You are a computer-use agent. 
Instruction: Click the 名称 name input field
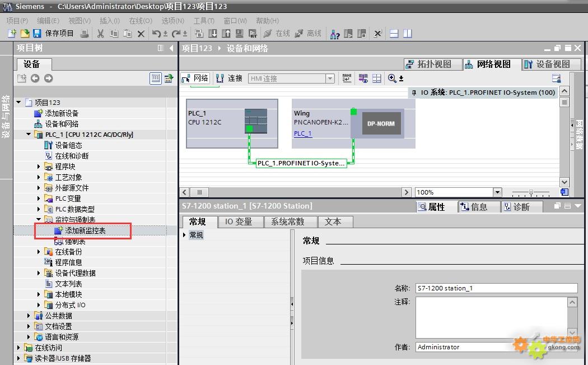click(x=497, y=288)
